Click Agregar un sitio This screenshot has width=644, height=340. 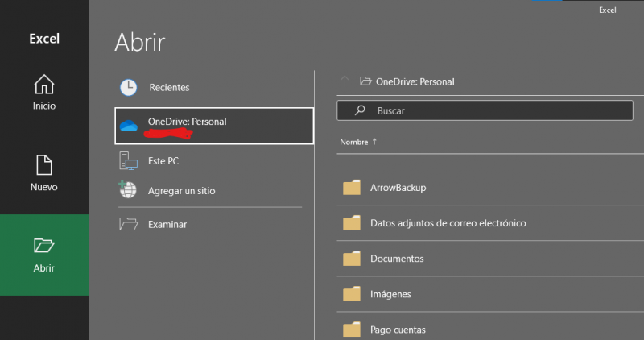pos(214,191)
